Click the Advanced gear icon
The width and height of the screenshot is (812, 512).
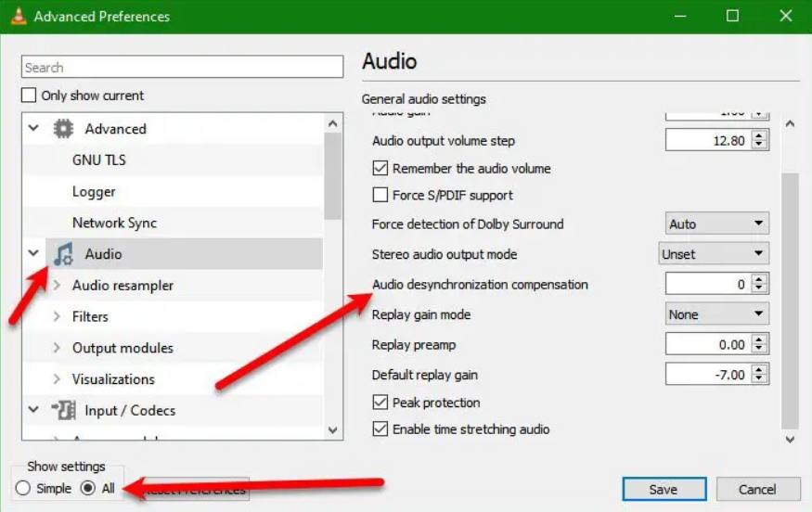(x=63, y=128)
